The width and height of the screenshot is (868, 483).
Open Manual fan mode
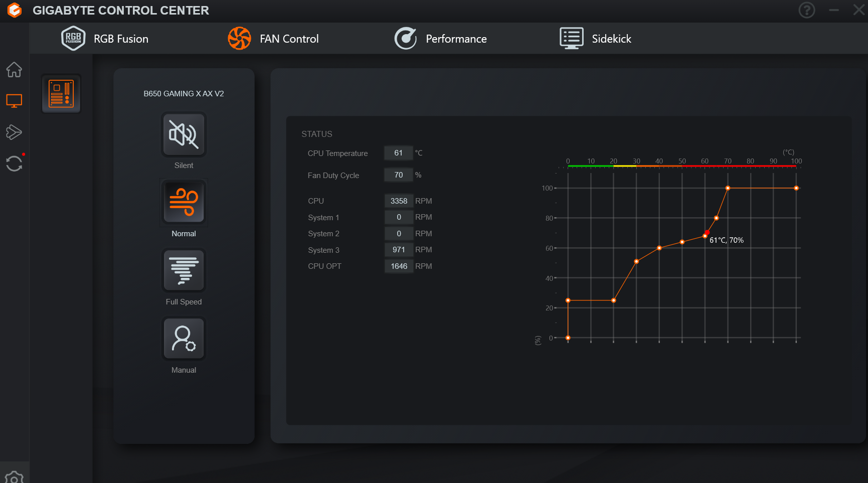point(184,339)
